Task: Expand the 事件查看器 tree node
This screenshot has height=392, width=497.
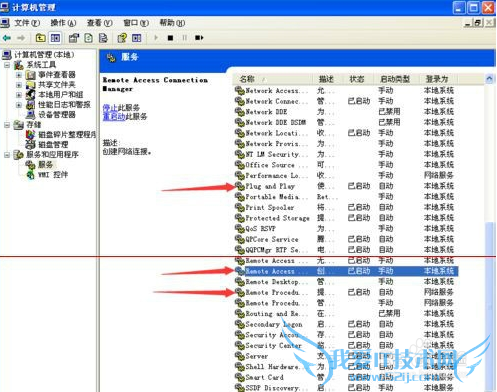Action: 19,75
